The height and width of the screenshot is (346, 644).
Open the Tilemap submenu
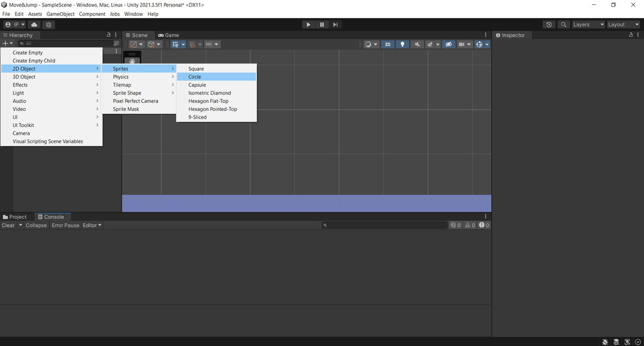(139, 85)
